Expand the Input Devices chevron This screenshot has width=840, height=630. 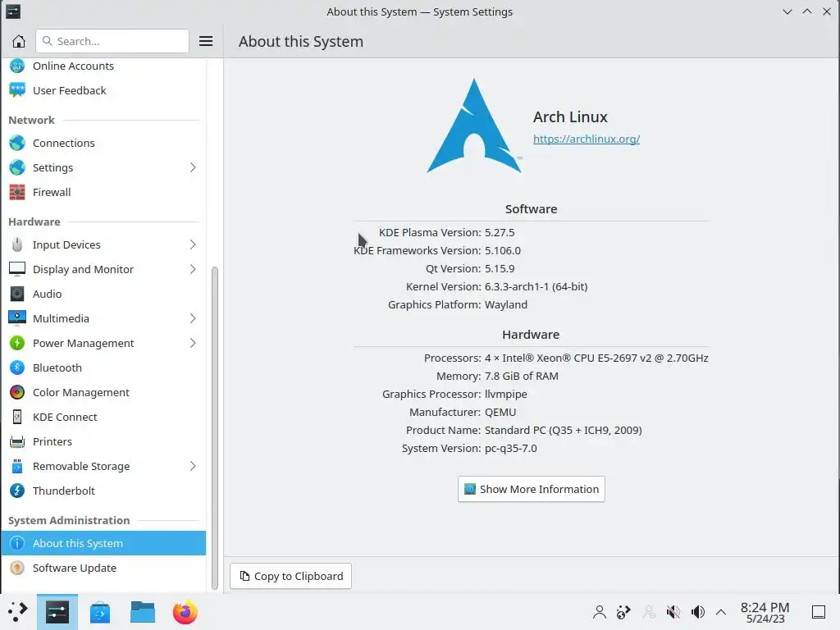[193, 244]
